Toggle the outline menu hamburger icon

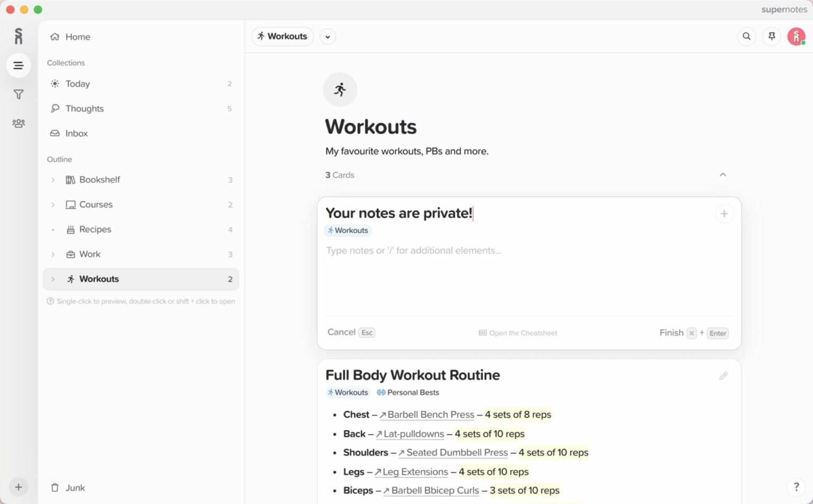tap(19, 66)
